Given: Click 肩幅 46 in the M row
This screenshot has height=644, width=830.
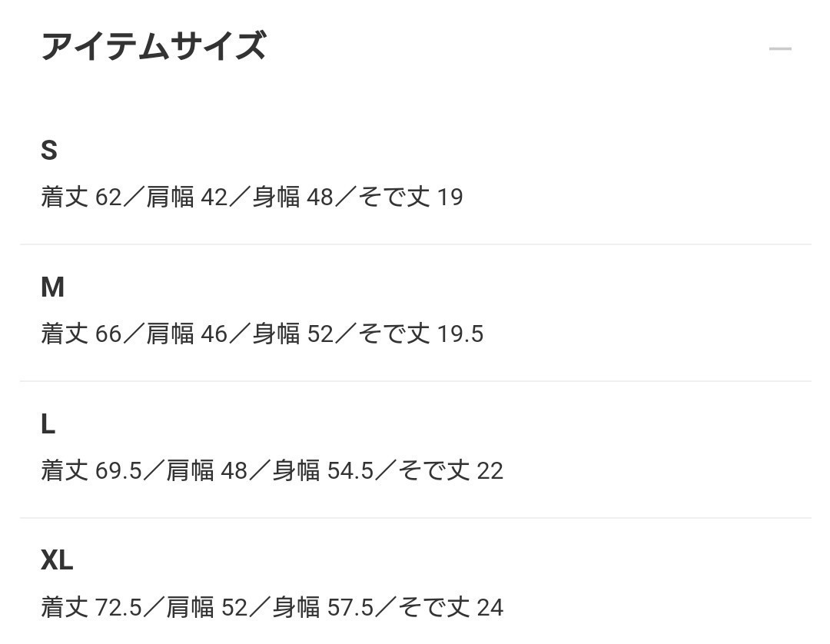Looking at the screenshot, I should tap(187, 334).
